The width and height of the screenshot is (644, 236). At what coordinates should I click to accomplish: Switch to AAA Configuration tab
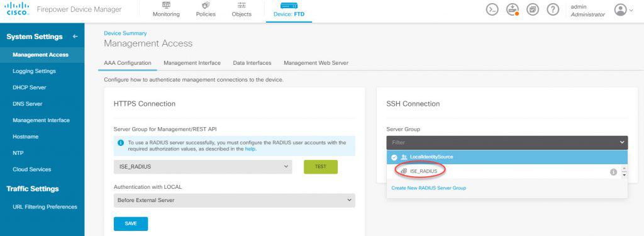(x=128, y=63)
